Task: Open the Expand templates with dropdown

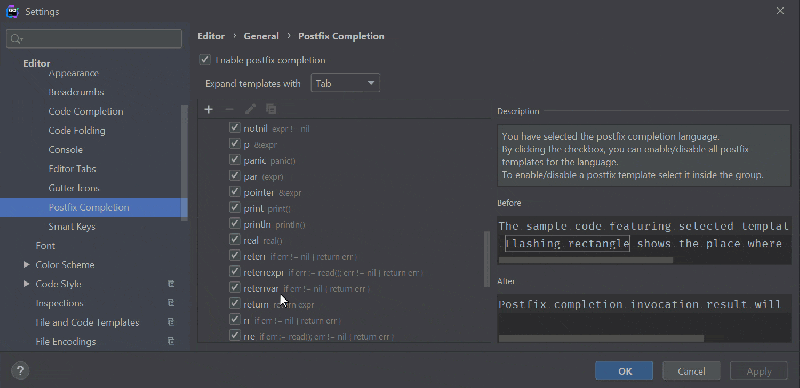Action: (x=345, y=83)
